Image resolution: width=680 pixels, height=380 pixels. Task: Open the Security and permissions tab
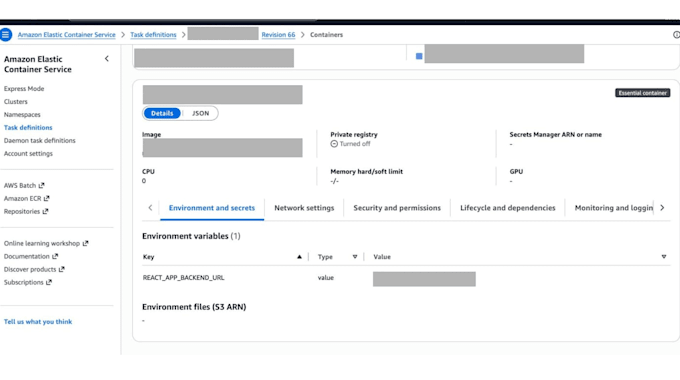click(397, 208)
